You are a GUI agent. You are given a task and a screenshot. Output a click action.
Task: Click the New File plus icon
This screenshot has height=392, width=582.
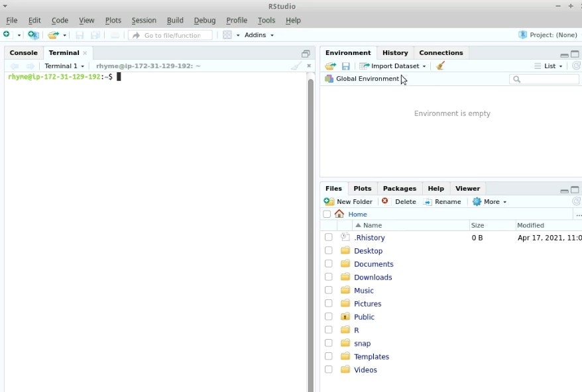pyautogui.click(x=7, y=34)
